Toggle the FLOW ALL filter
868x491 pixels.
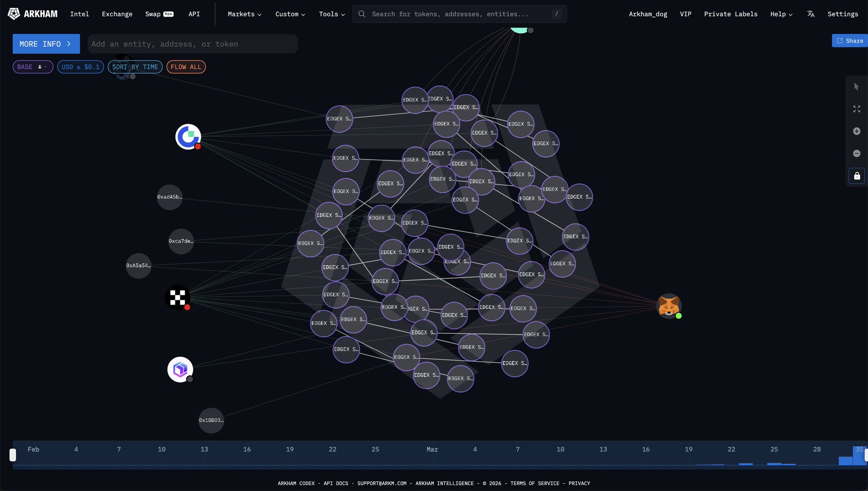186,67
